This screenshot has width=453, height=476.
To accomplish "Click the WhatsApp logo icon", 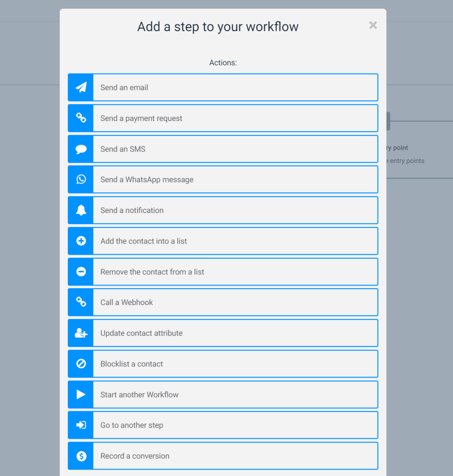I will click(81, 179).
